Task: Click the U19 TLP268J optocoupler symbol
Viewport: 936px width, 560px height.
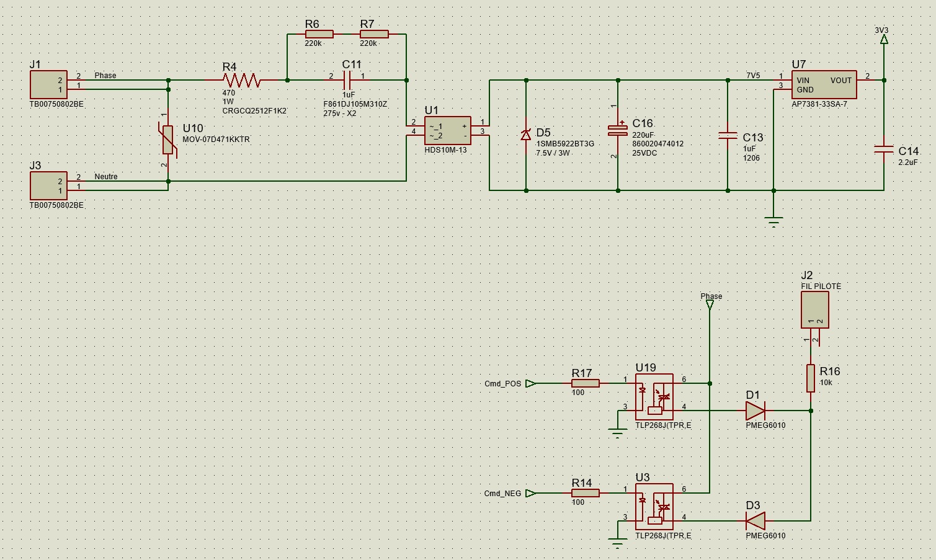Action: click(x=654, y=397)
